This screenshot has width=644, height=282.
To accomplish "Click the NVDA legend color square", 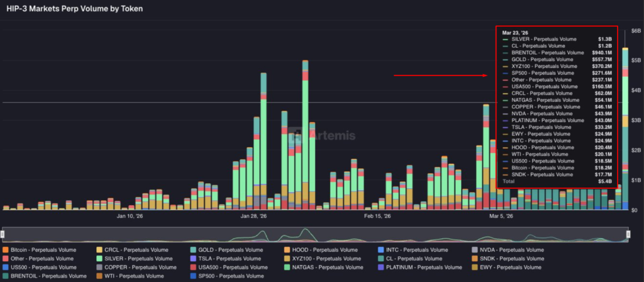I will click(x=474, y=250).
